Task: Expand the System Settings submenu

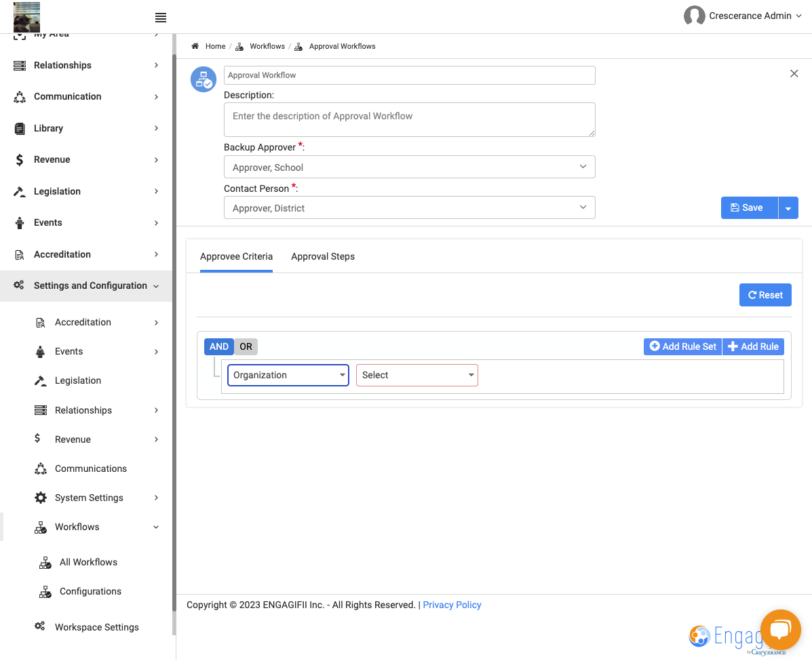Action: point(156,498)
